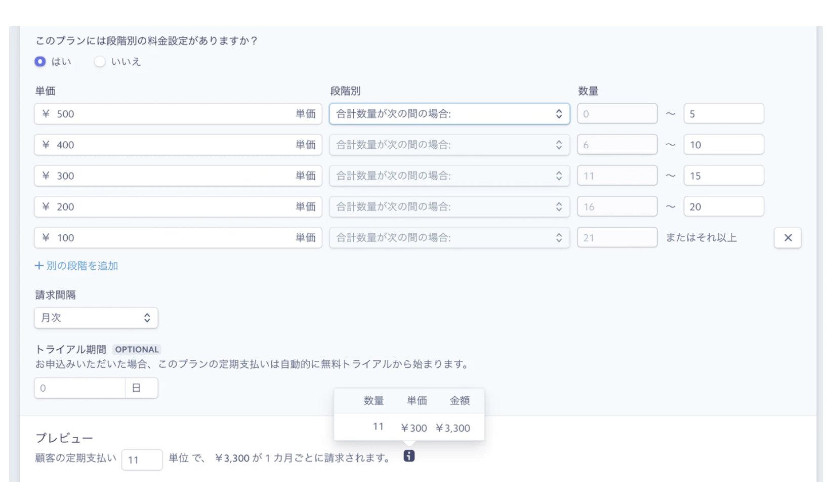The image size is (832, 504).
Task: Open the tier condition dropdown for the ¥300 row
Action: click(x=449, y=176)
